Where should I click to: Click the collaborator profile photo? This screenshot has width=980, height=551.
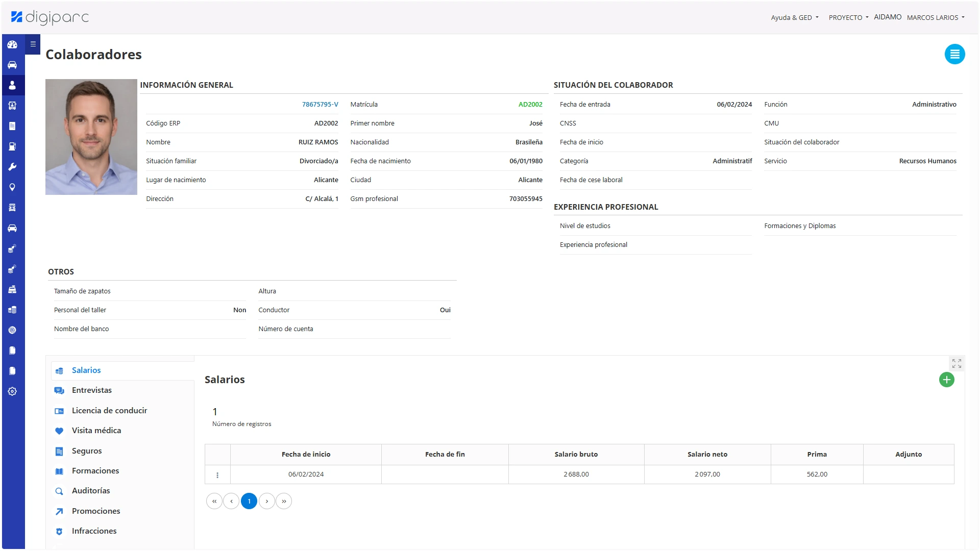click(91, 137)
